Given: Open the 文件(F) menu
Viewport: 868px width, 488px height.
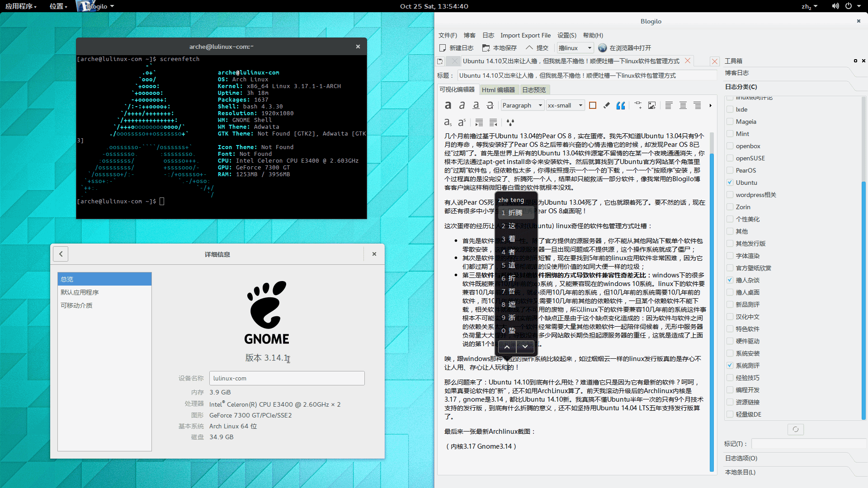Looking at the screenshot, I should pyautogui.click(x=448, y=35).
